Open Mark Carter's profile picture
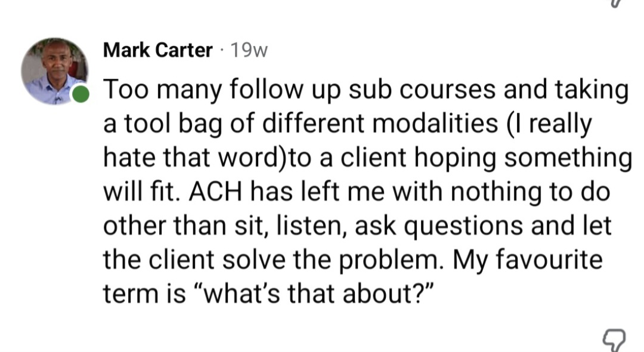The height and width of the screenshot is (352, 644). 53,71
